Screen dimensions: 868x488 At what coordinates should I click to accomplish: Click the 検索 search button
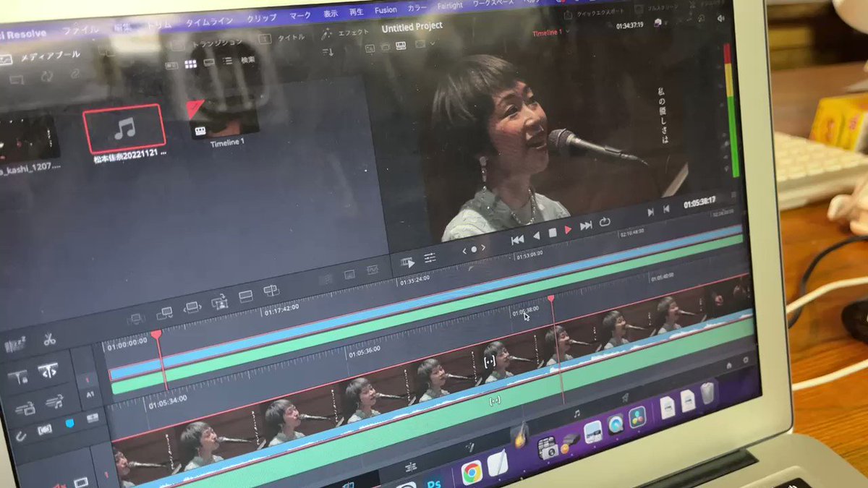pos(247,60)
